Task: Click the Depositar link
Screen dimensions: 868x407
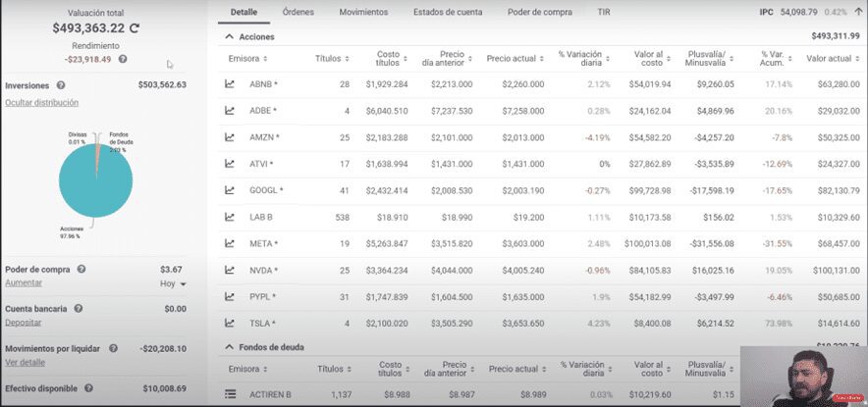Action: [23, 322]
